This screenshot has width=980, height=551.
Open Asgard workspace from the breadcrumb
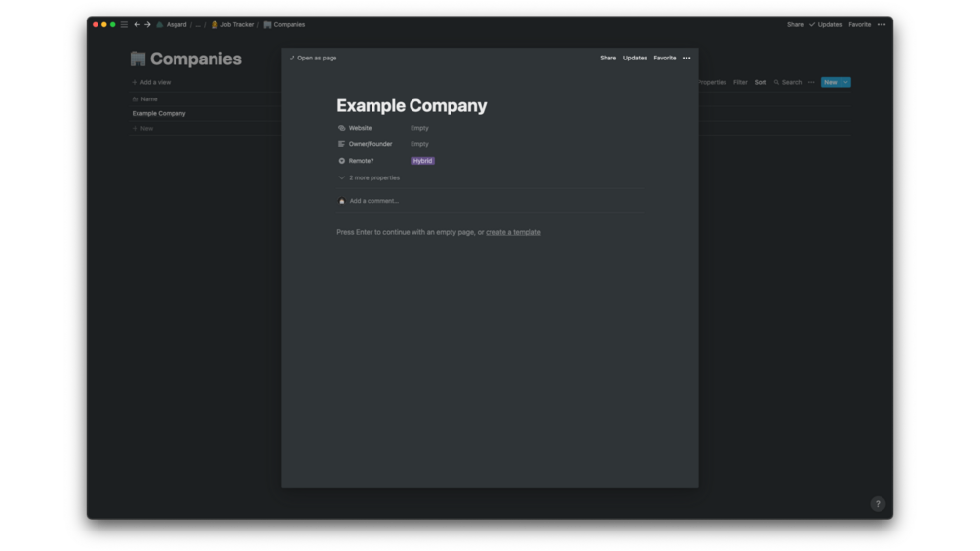click(x=176, y=25)
